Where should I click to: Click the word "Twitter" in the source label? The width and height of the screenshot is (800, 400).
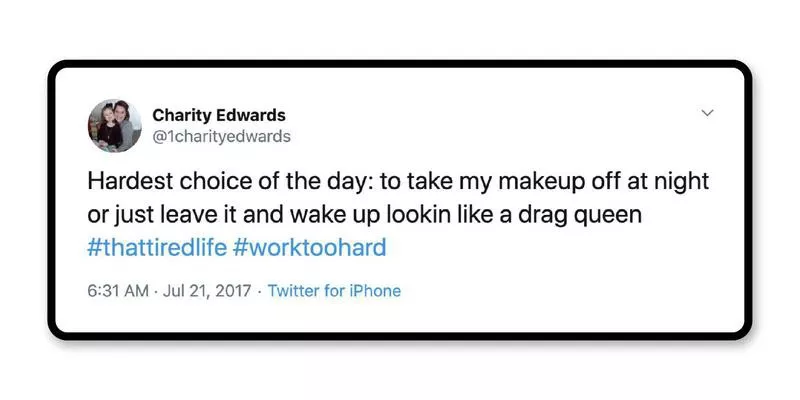point(294,291)
